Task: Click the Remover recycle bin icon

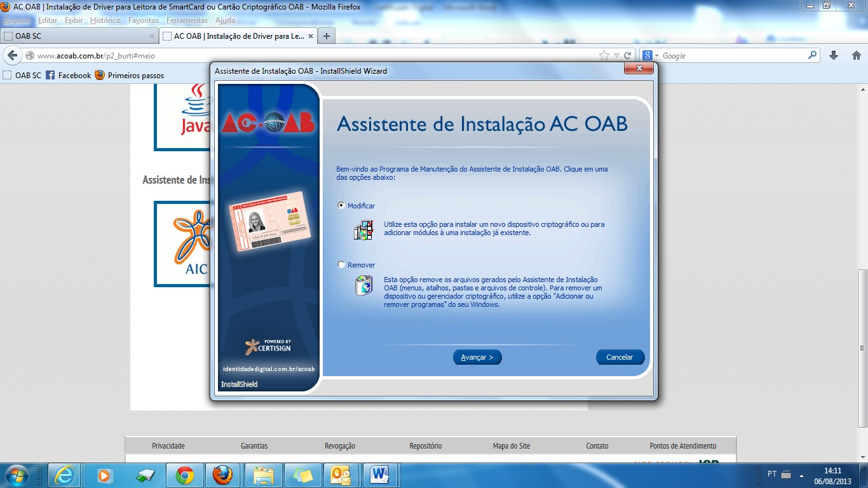Action: (x=363, y=285)
